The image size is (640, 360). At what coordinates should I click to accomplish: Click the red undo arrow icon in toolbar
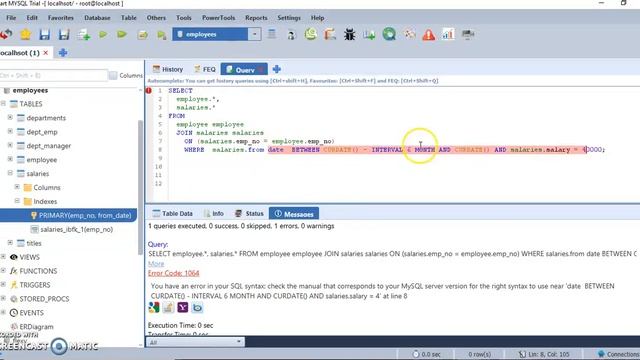(6, 35)
